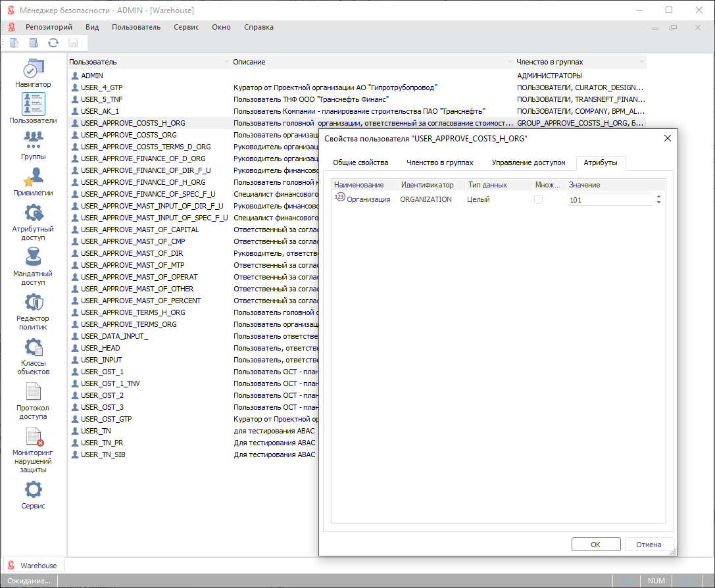Image resolution: width=715 pixels, height=588 pixels.
Task: Switch to Управление доступом tab
Action: click(x=528, y=162)
